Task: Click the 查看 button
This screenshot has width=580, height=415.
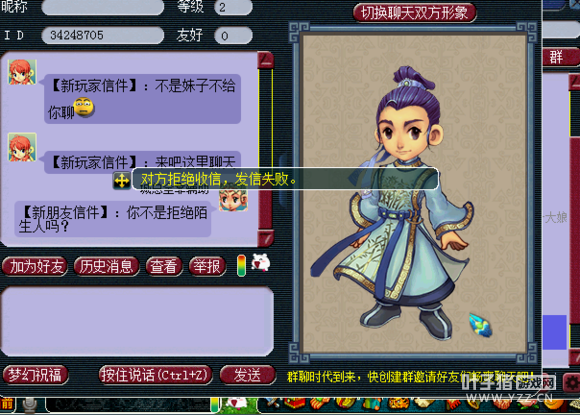Action: click(164, 266)
